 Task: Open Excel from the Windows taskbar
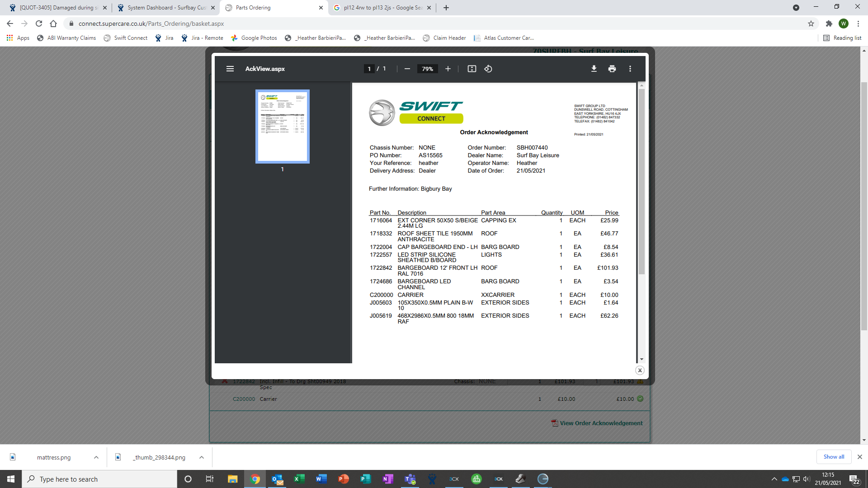(x=299, y=479)
